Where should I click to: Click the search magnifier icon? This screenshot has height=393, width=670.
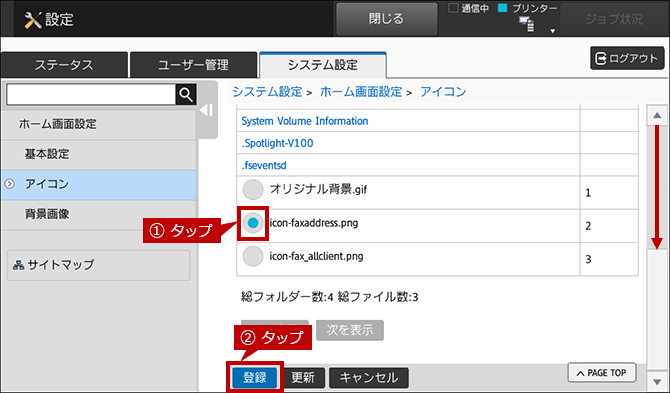point(186,94)
